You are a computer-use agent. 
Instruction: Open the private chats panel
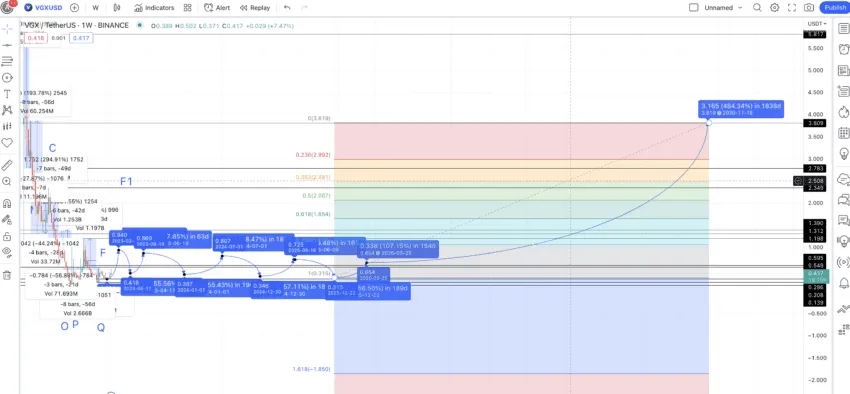(x=843, y=199)
